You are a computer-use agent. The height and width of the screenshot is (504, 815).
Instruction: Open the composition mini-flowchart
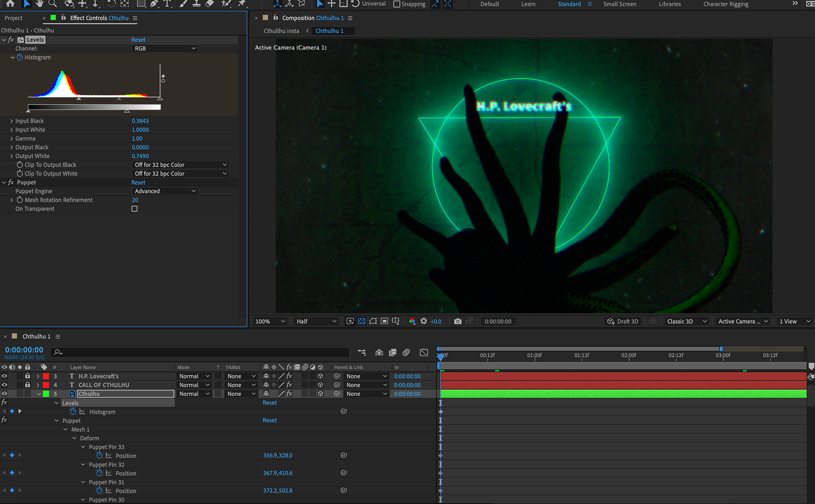362,352
